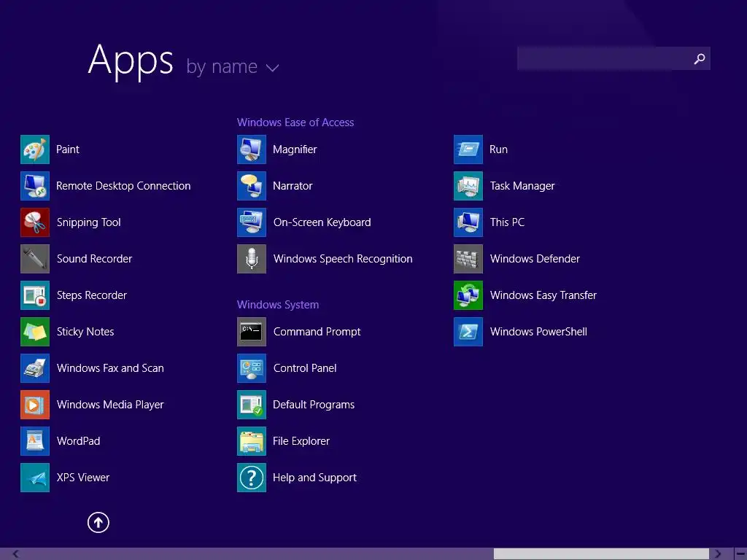Click the 'Windows Speech Recognition' label
747x560 pixels.
point(343,259)
